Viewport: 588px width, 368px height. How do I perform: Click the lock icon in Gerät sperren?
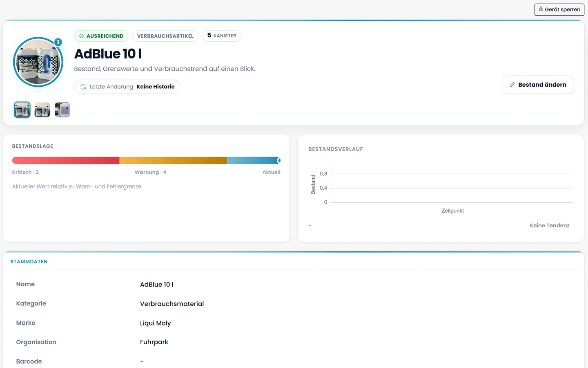pos(541,9)
